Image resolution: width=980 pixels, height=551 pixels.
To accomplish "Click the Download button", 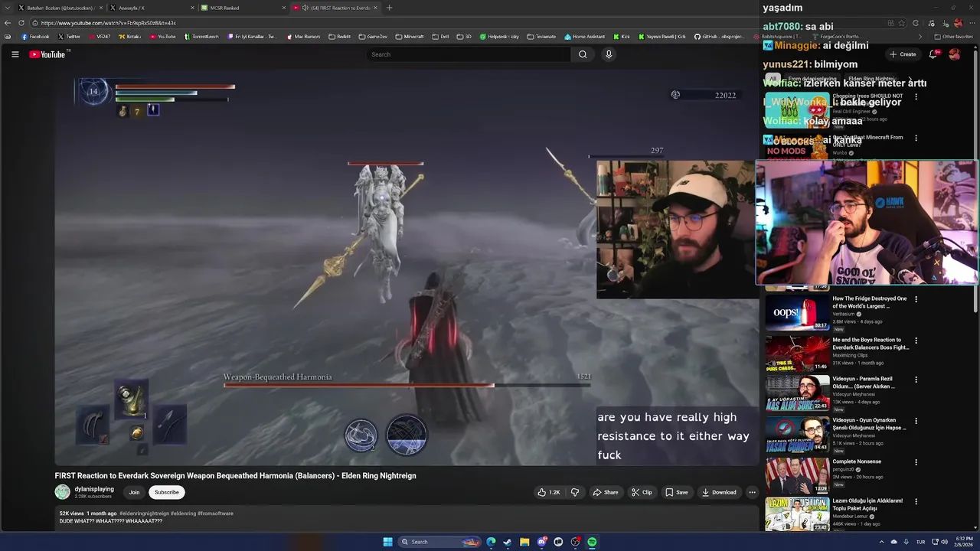I will [x=719, y=492].
